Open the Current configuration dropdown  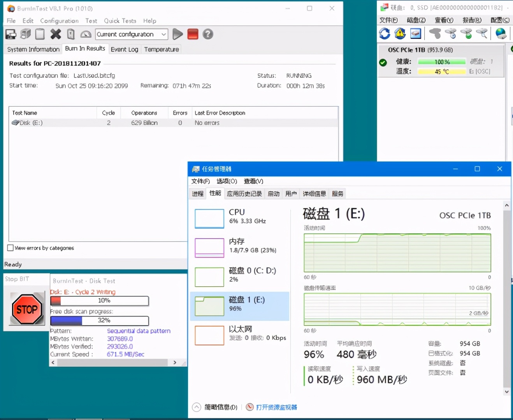coord(164,34)
